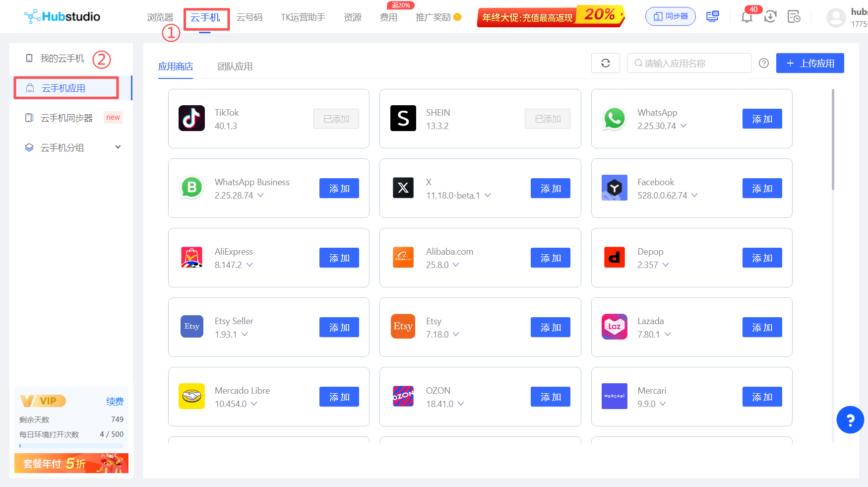The height and width of the screenshot is (487, 868).
Task: Open Mercado Libre version 10.454.0 dropdown
Action: (x=254, y=404)
